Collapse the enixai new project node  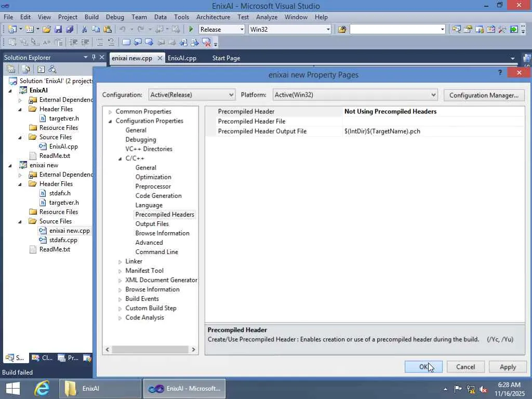point(10,166)
